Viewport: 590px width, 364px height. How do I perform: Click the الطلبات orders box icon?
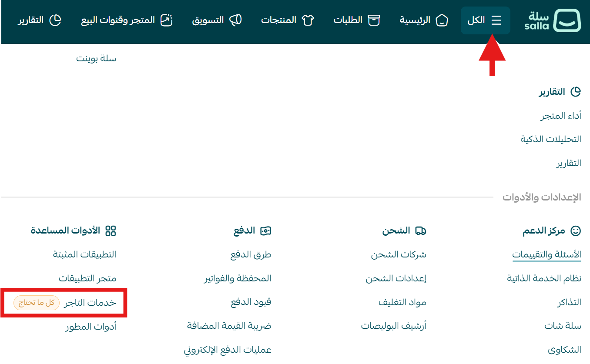pos(374,20)
